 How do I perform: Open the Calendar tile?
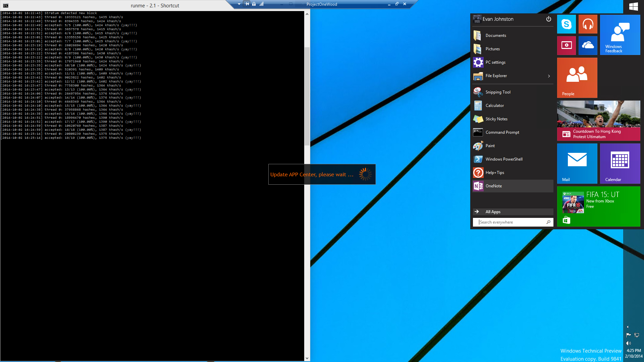(620, 163)
